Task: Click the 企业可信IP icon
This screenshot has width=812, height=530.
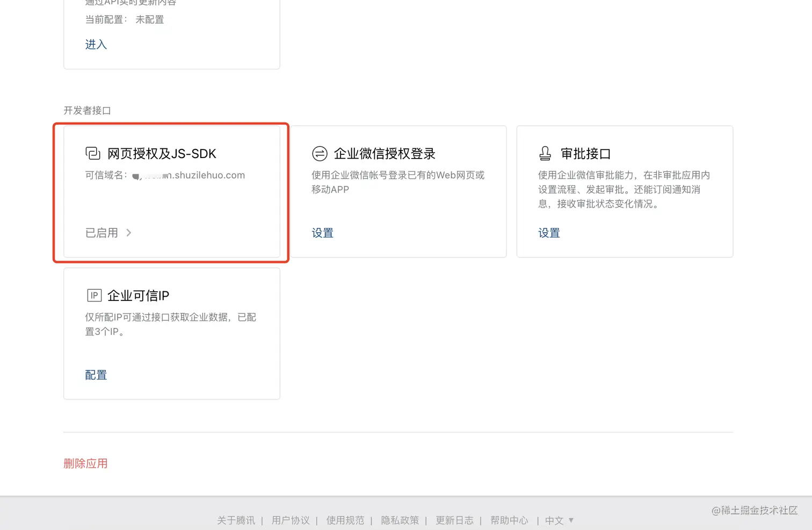Action: pyautogui.click(x=94, y=295)
